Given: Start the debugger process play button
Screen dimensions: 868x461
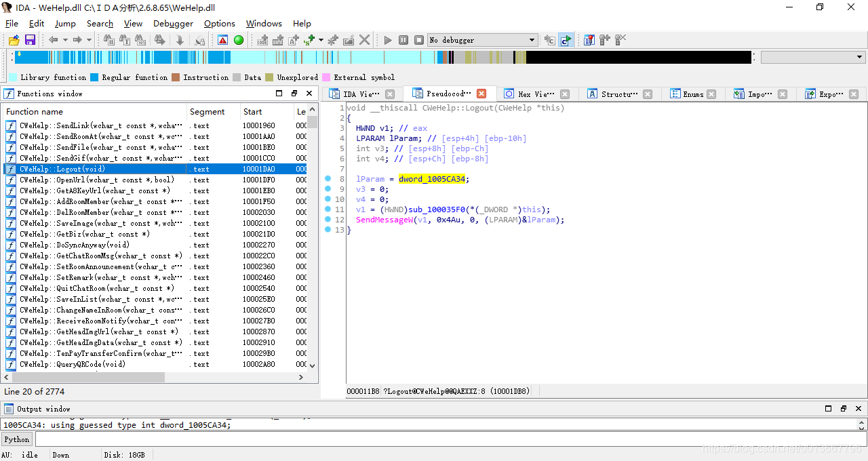Looking at the screenshot, I should 388,40.
